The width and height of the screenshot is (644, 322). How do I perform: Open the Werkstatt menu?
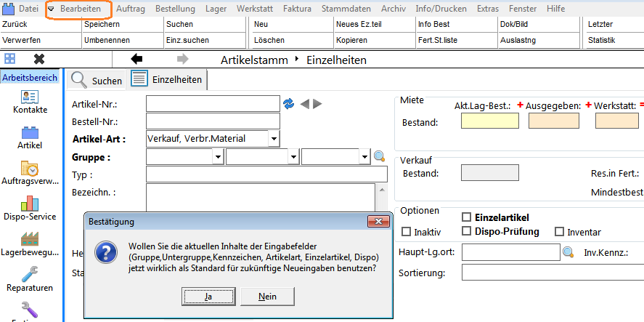coord(255,9)
